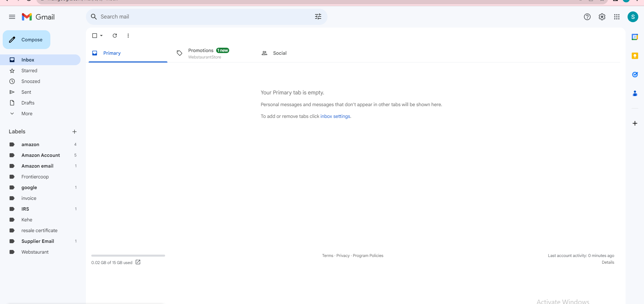Open Google Calendar side panel
The image size is (644, 304).
635,37
